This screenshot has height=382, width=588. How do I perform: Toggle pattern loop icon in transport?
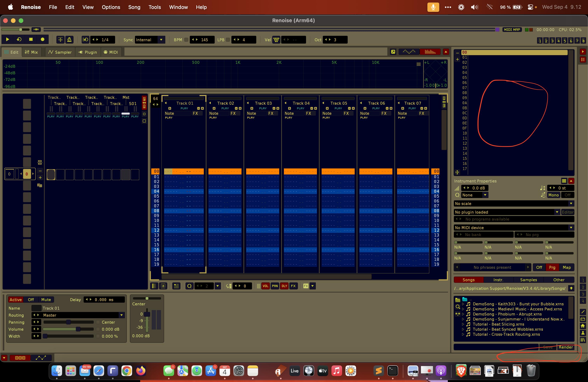click(x=19, y=39)
